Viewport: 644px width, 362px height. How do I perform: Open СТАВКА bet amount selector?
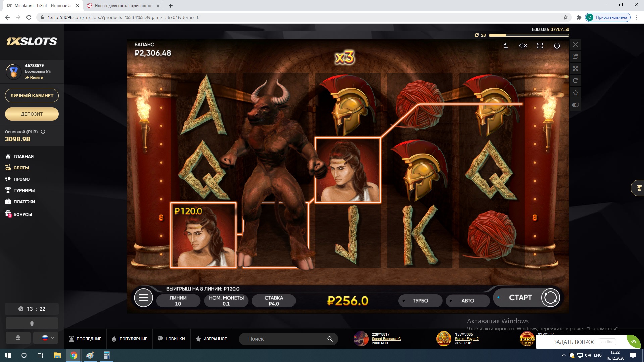tap(274, 301)
